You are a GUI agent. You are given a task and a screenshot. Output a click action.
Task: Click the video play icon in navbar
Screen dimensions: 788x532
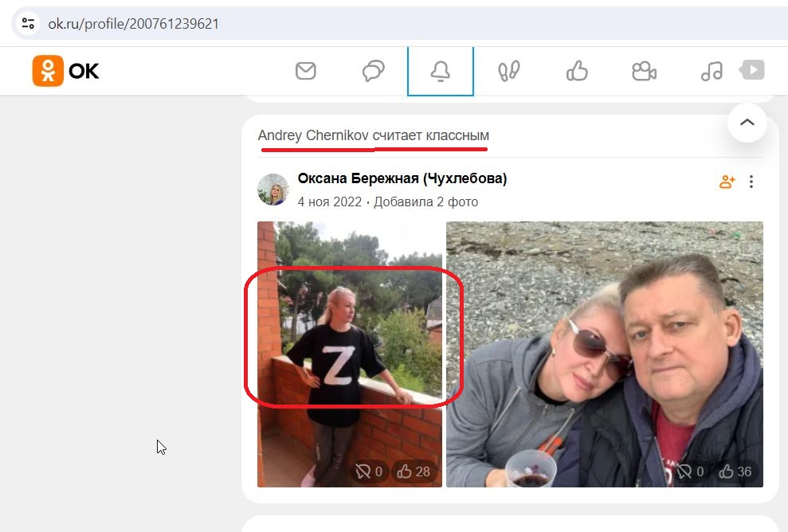pyautogui.click(x=752, y=70)
